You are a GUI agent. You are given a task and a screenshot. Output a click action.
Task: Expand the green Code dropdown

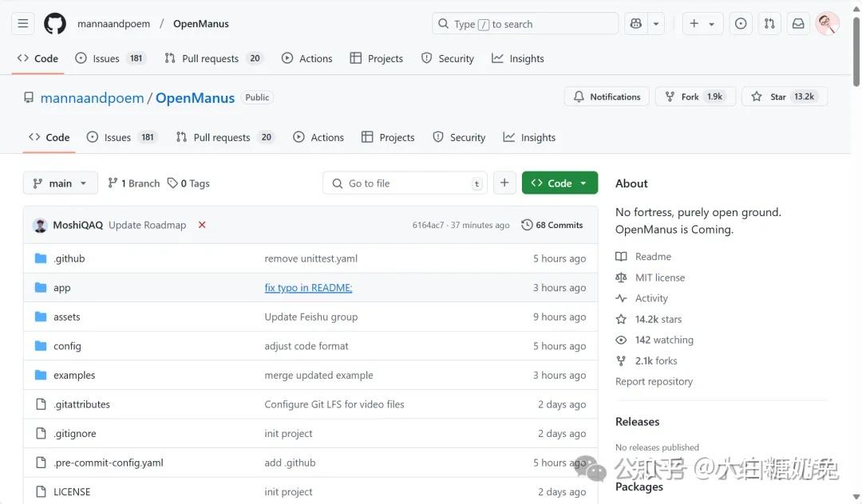[560, 183]
